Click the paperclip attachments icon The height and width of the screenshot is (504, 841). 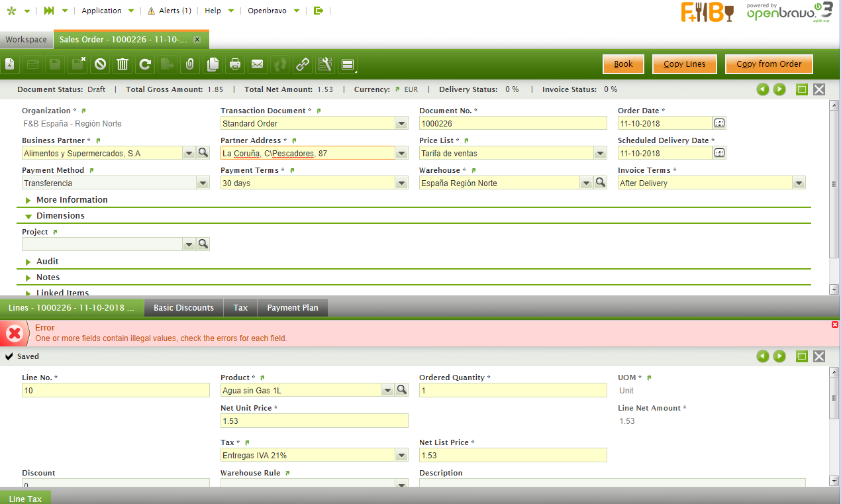coord(190,64)
